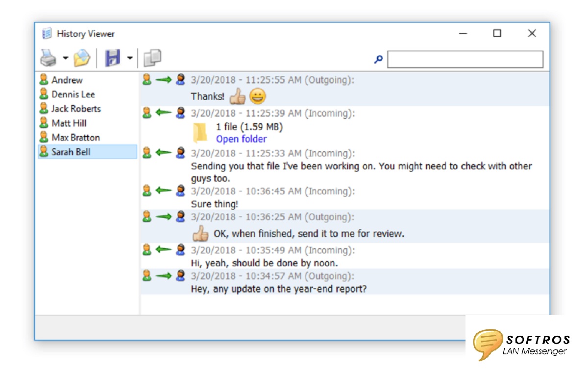Viewport: 588px width, 370px height.
Task: Click the magnifier search icon
Action: [x=378, y=59]
